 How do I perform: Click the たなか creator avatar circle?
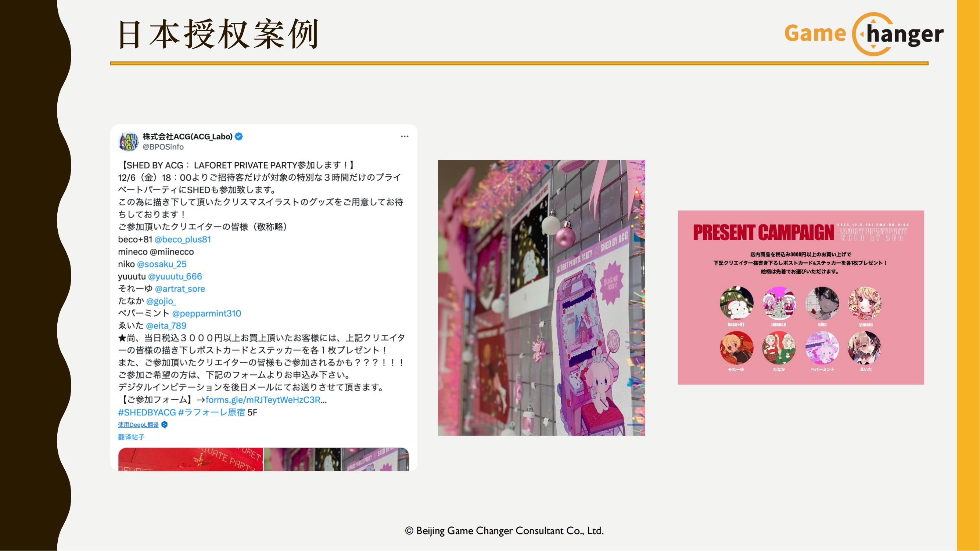pyautogui.click(x=779, y=348)
